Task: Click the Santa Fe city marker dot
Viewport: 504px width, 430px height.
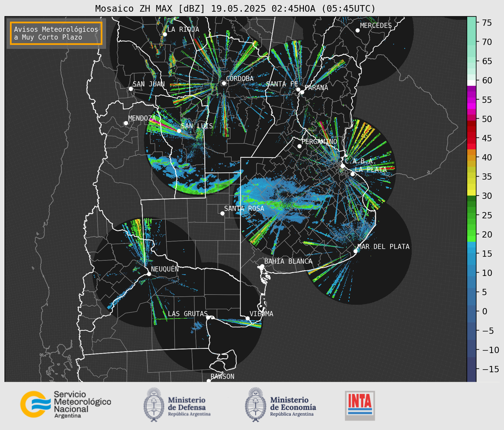Action: click(298, 89)
